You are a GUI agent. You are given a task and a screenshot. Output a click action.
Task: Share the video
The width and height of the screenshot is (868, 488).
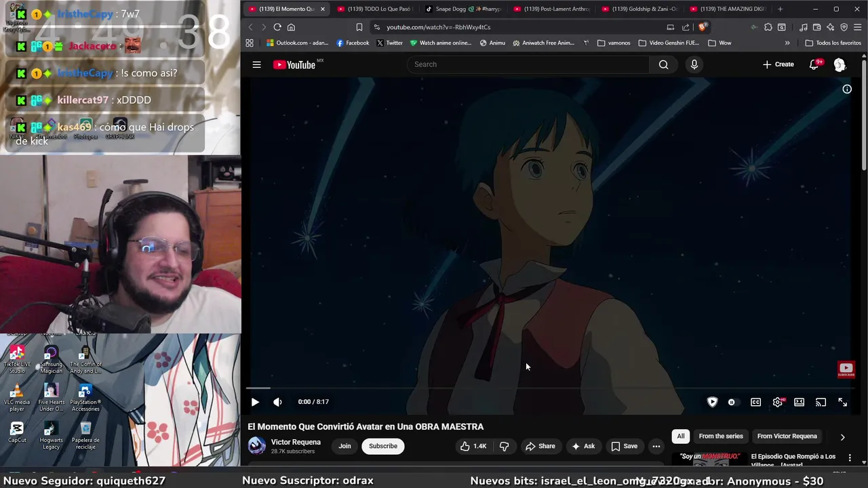coord(540,446)
